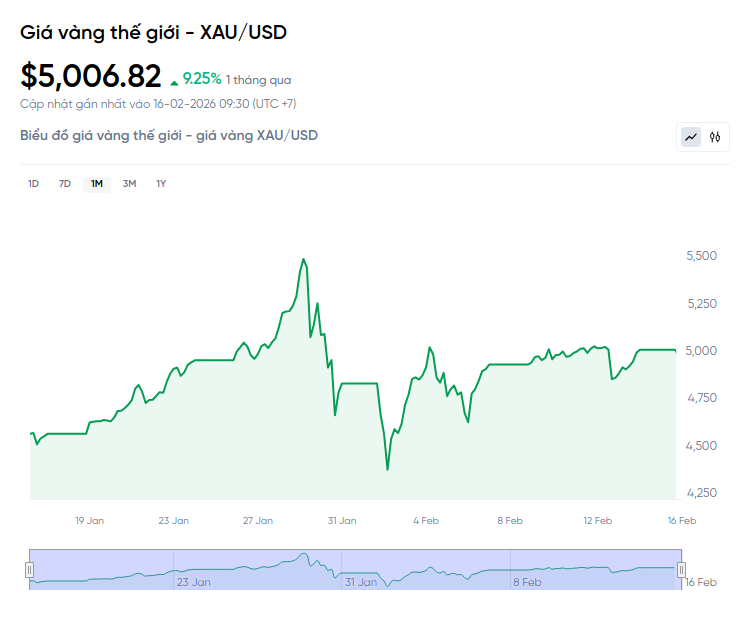Switch chart to the 3M range
This screenshot has height=634, width=750.
129,183
